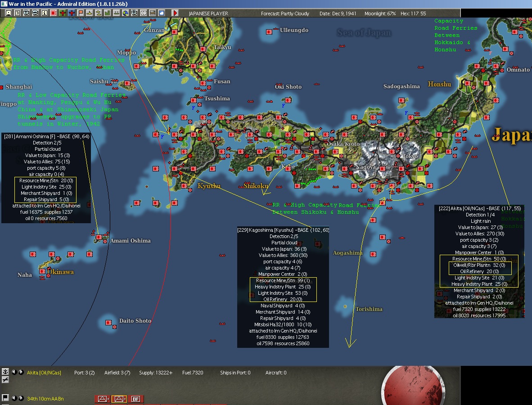This screenshot has height=405, width=532.
Task: Click the Japanese rising sun flag icon
Action: tap(53, 13)
